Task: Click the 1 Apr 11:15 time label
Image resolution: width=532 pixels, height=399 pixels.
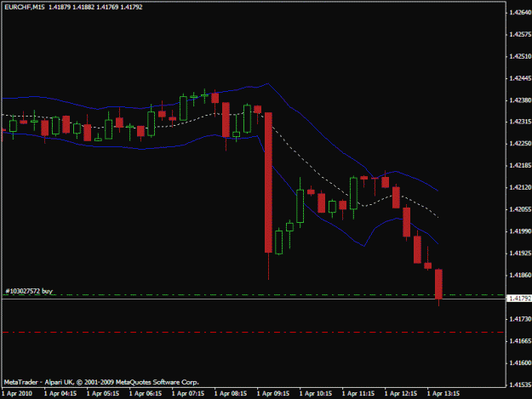Action: click(358, 394)
